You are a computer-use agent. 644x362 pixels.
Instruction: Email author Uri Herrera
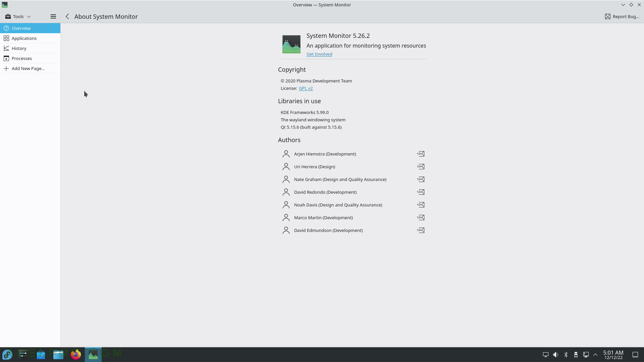tap(421, 167)
